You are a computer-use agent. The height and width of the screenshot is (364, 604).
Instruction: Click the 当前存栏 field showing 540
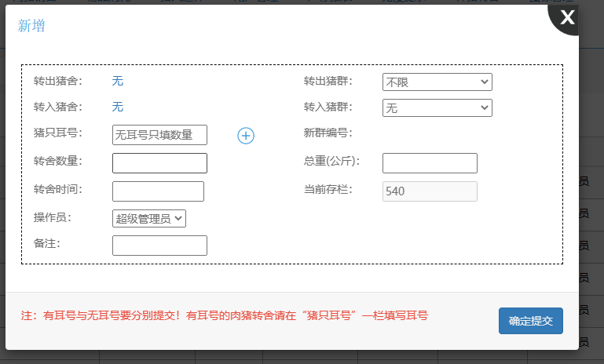point(430,191)
